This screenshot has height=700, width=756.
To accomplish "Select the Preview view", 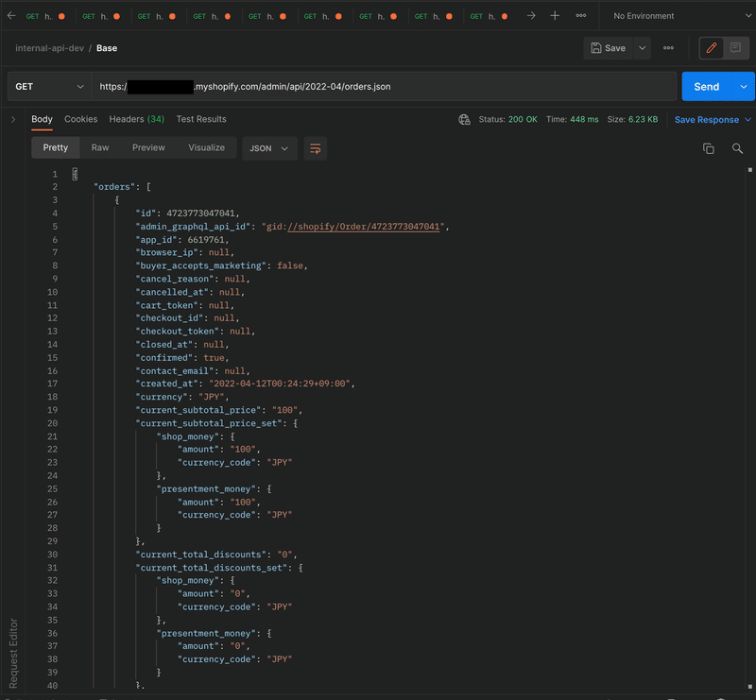I will (x=148, y=148).
